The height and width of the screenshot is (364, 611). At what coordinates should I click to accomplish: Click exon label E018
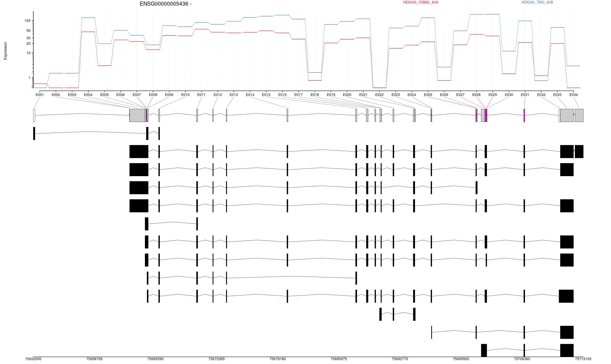coord(315,95)
